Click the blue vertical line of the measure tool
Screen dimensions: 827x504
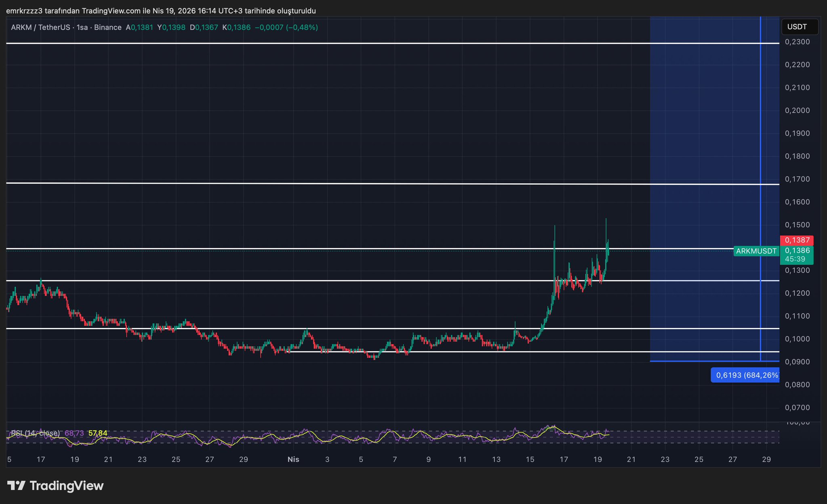coord(760,121)
